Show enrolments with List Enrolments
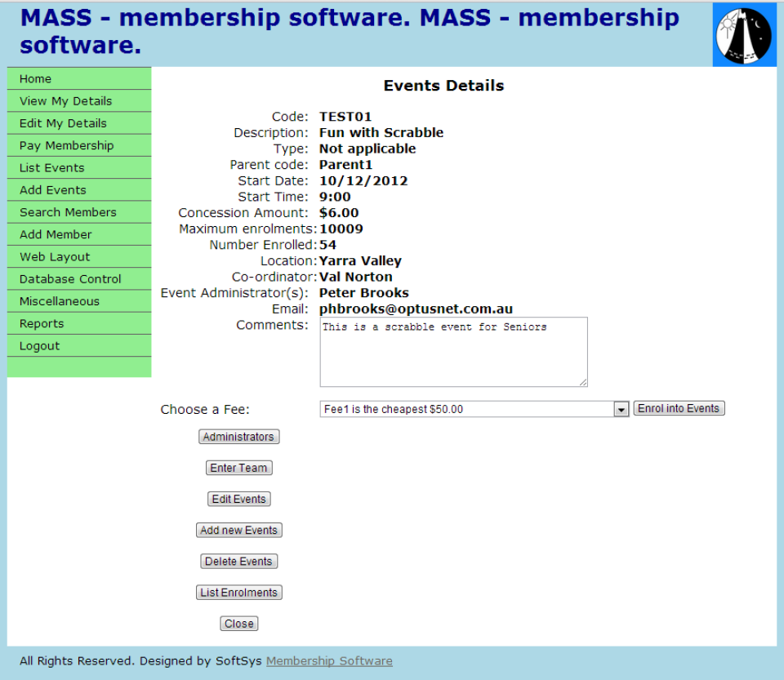 238,592
